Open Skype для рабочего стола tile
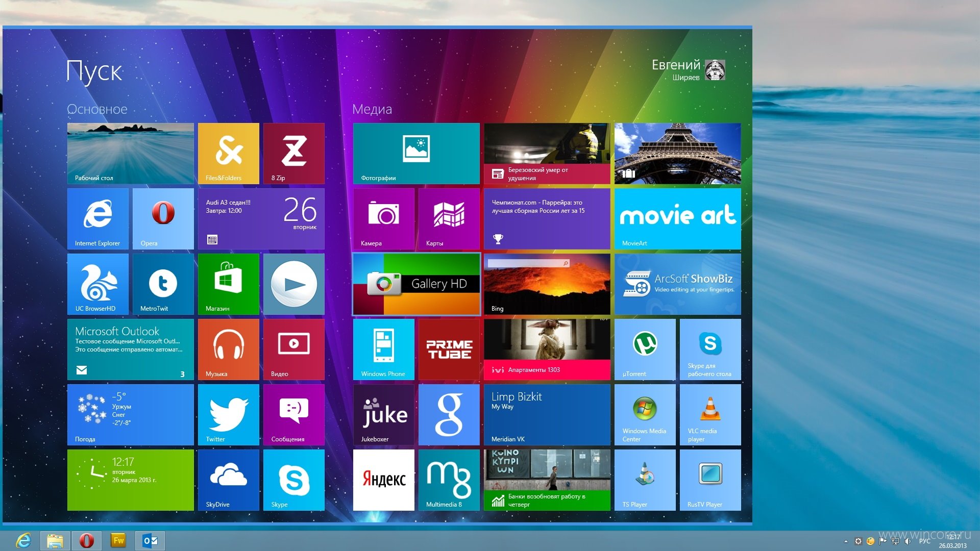The image size is (980, 551). coord(710,349)
